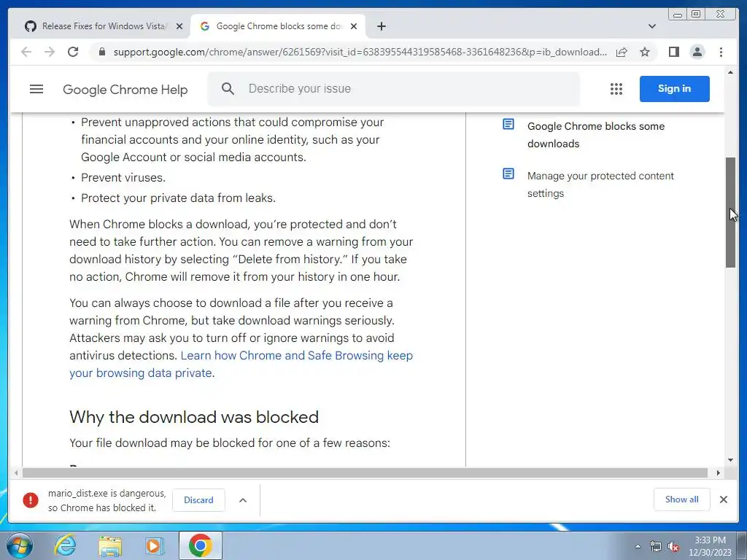Click the vertical scrollbar thumb
This screenshot has width=747, height=560.
coord(730,212)
